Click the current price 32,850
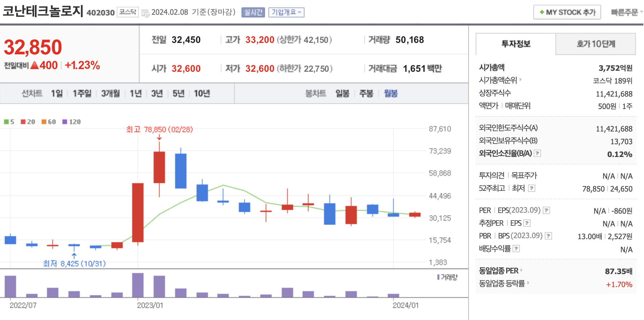Viewport: 644px width, 320px height. click(33, 47)
